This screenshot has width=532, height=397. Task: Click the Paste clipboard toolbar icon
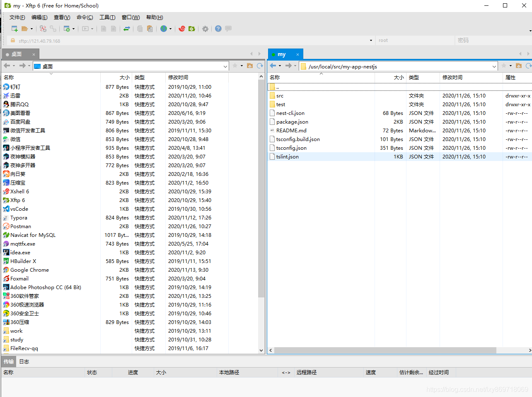pyautogui.click(x=150, y=29)
